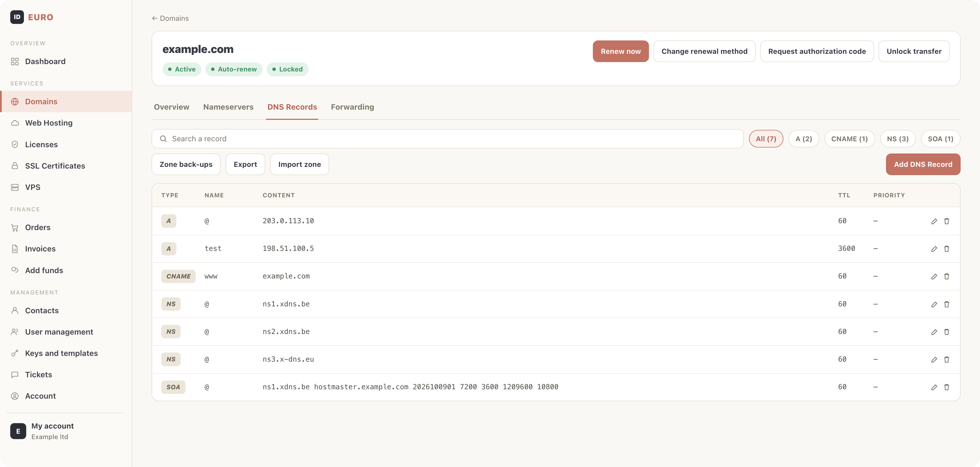Image resolution: width=980 pixels, height=467 pixels.
Task: Click the Import zone button
Action: [299, 164]
